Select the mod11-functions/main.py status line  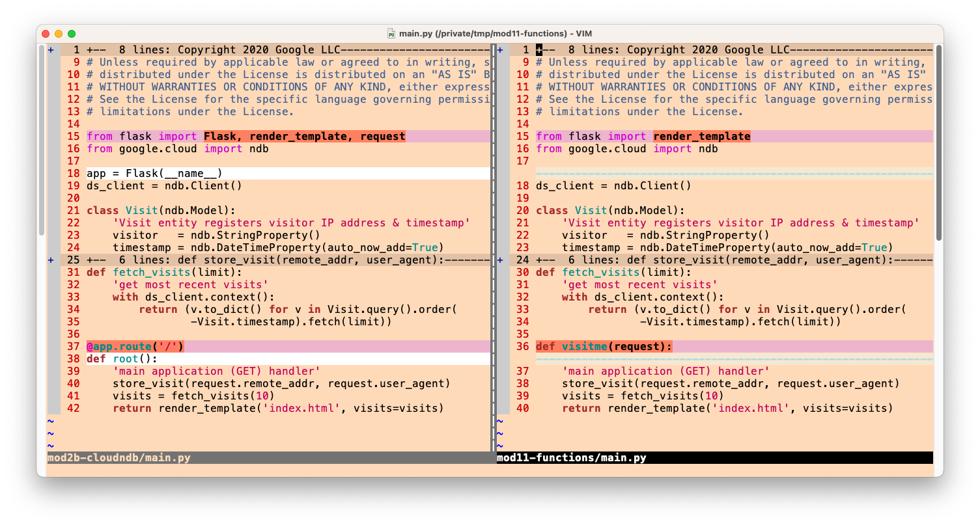pyautogui.click(x=572, y=458)
